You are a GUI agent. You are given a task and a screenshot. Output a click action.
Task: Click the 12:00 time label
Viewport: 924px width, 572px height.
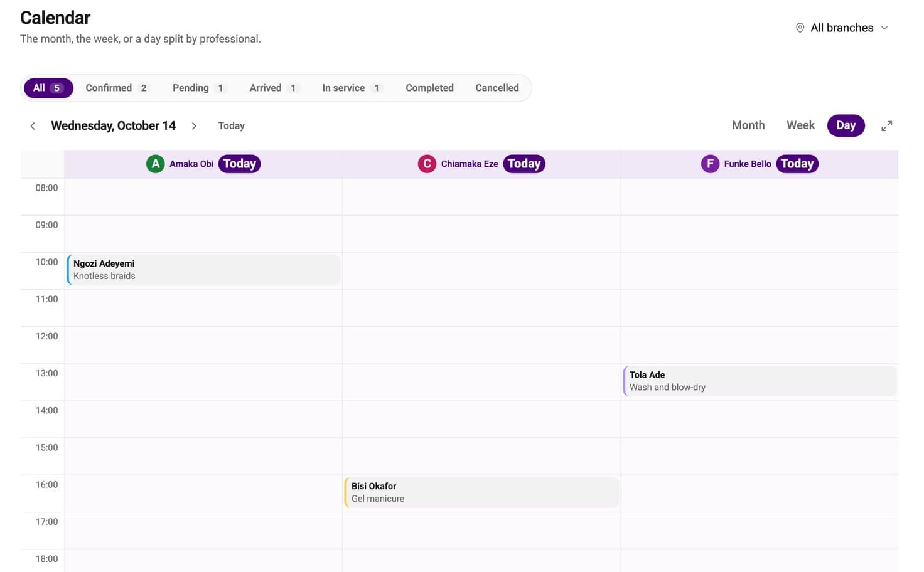pos(46,336)
